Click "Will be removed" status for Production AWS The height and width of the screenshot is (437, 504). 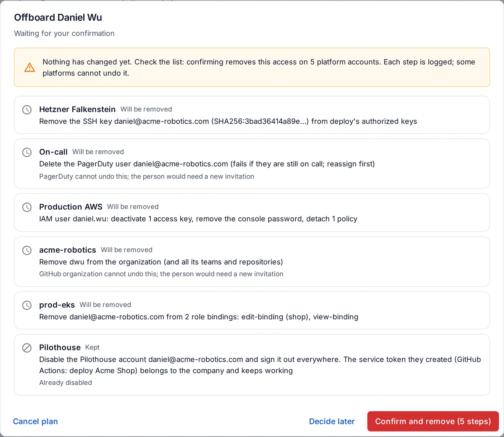(x=133, y=207)
